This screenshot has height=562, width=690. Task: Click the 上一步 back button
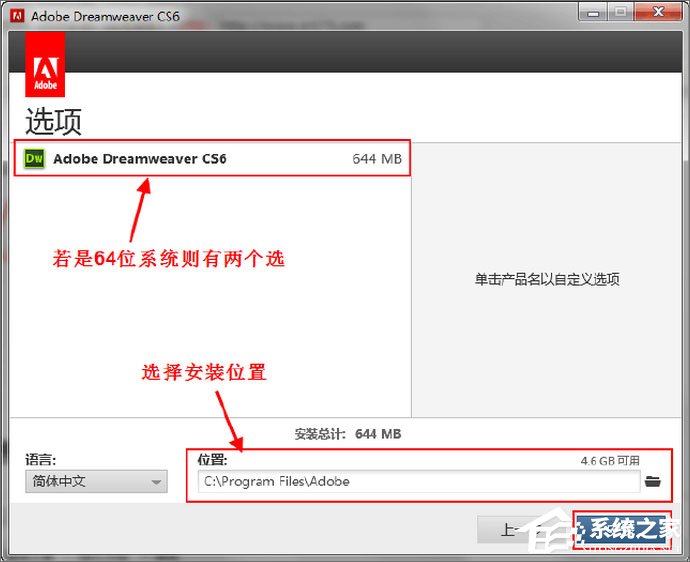524,530
